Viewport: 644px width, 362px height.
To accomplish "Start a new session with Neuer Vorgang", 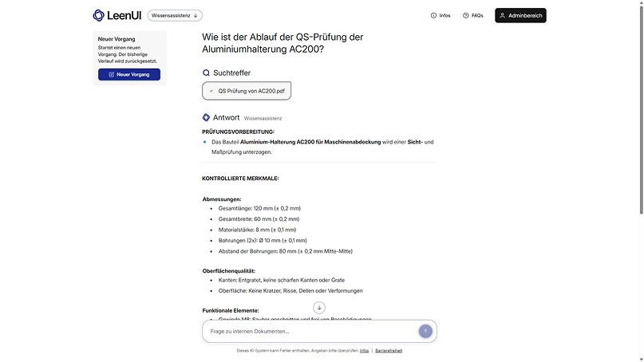I will pyautogui.click(x=129, y=74).
